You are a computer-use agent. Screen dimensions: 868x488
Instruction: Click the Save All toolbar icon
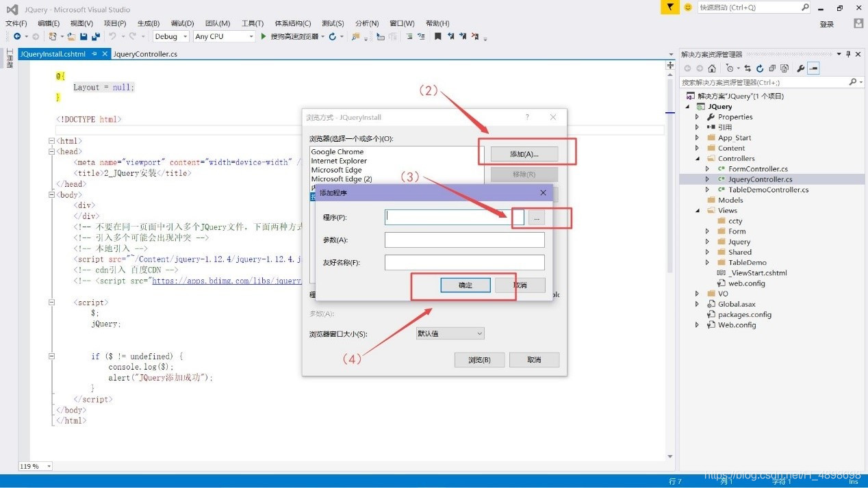[95, 36]
